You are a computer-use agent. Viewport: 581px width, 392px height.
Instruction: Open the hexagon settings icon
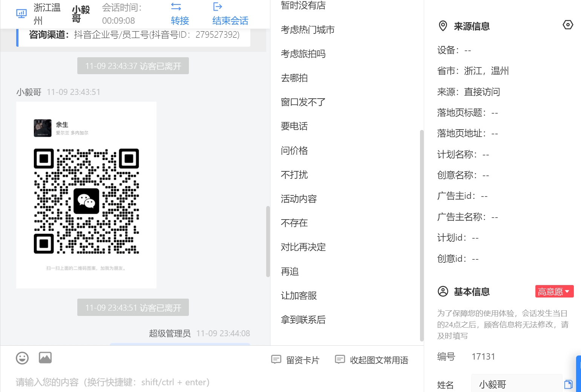(x=568, y=25)
